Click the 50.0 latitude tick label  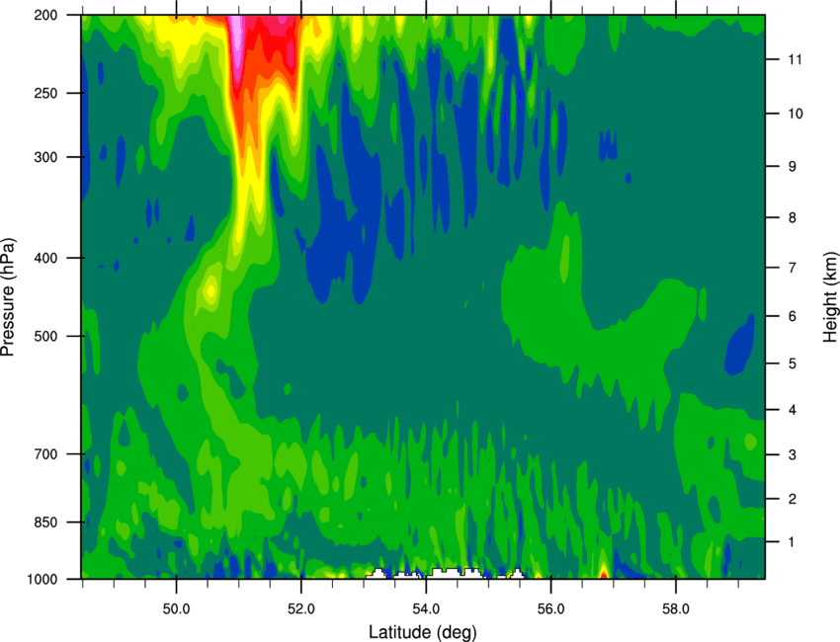(176, 609)
